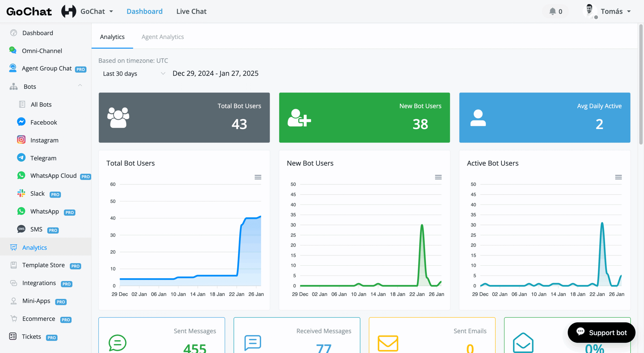
Task: Select All Bots in sidebar
Action: [41, 104]
